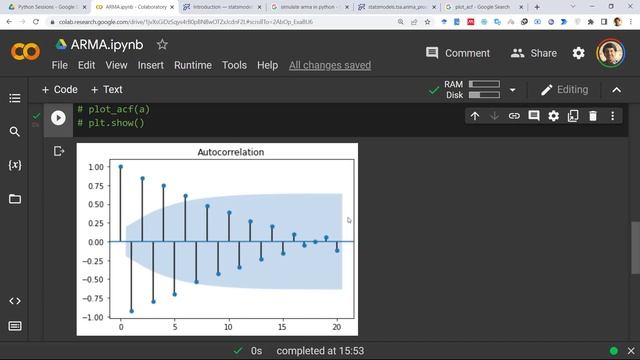Go to Colab home via CO logo
Viewport: 640px width, 360px height.
pyautogui.click(x=25, y=52)
